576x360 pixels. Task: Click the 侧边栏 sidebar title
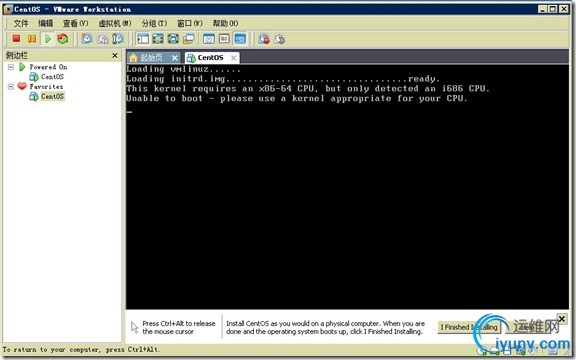tap(17, 55)
